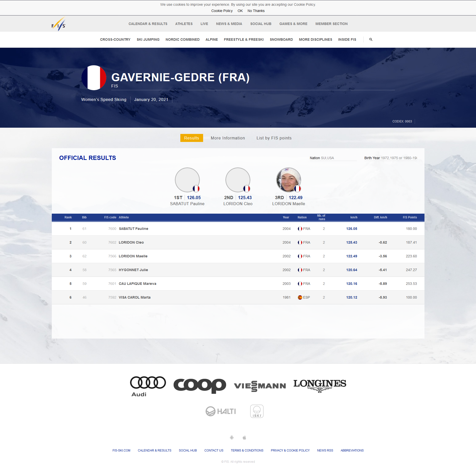Click the Android app icon in footer
The width and height of the screenshot is (476, 476).
click(x=232, y=438)
